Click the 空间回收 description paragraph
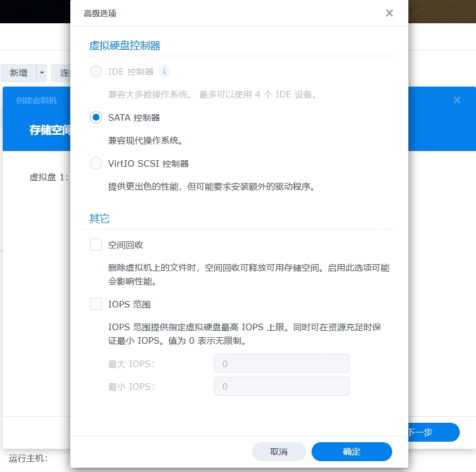The height and width of the screenshot is (472, 476). point(249,274)
